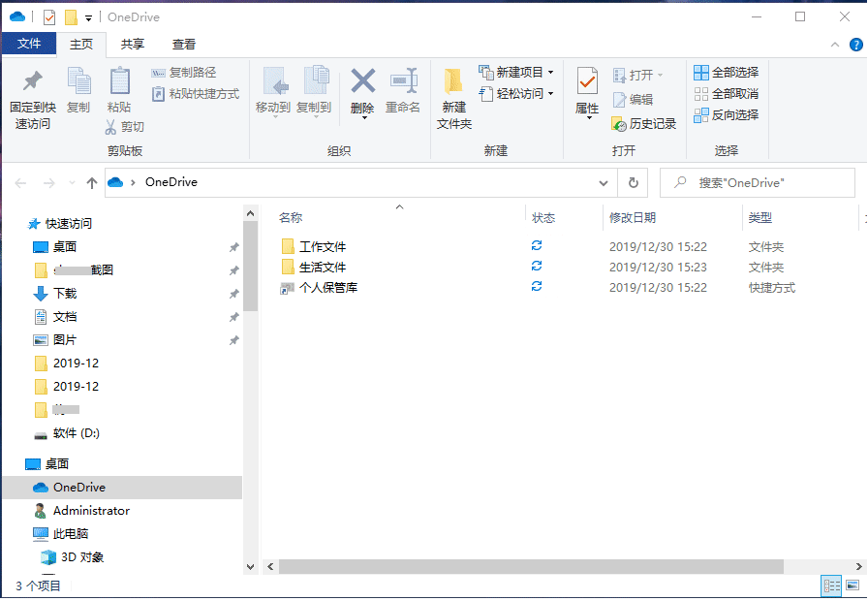
Task: Select Quick access (快速访问) in tree
Action: [x=68, y=224]
